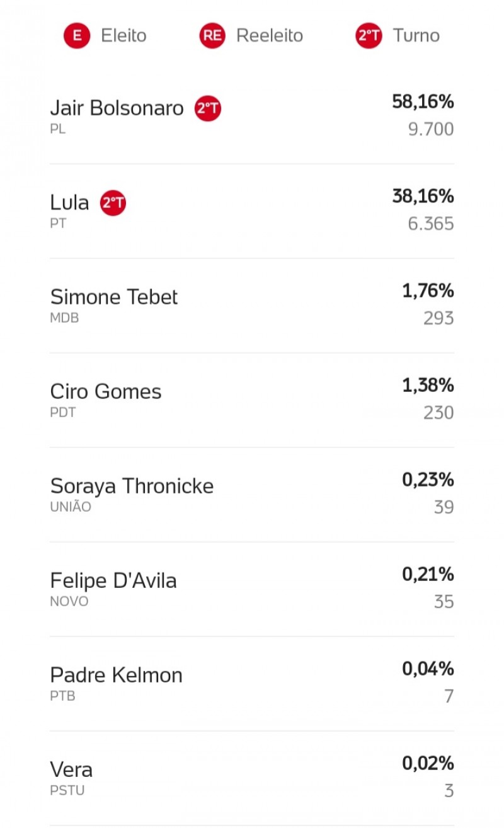Select the Jair Bolsonaro candidate name
The image size is (504, 828).
click(x=117, y=108)
